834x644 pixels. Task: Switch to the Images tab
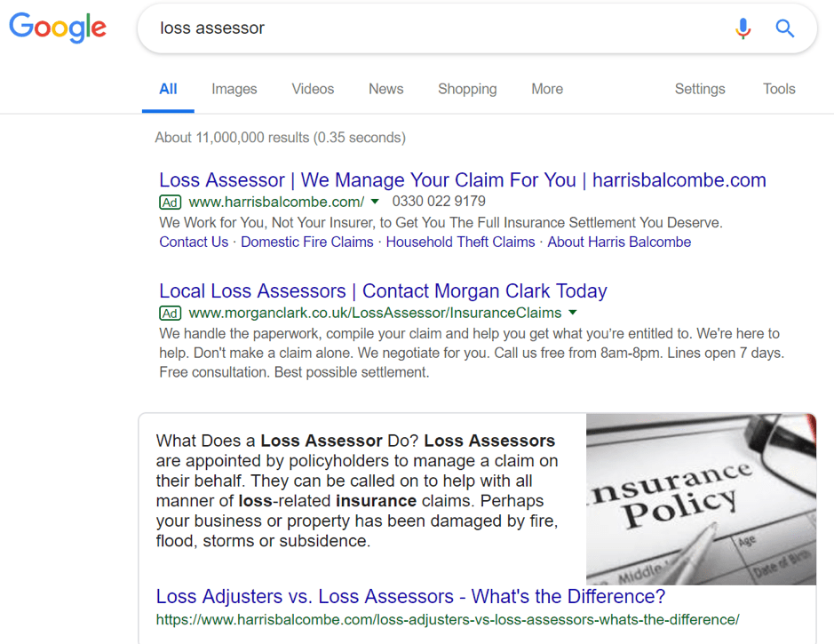pyautogui.click(x=234, y=89)
